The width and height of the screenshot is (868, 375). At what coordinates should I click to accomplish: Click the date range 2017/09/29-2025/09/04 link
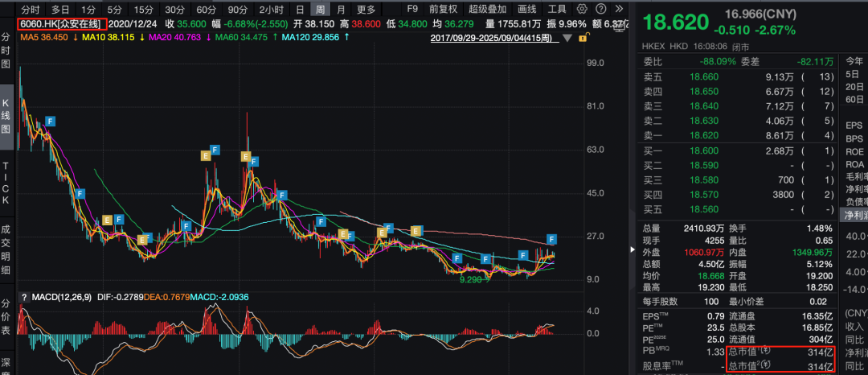click(495, 38)
